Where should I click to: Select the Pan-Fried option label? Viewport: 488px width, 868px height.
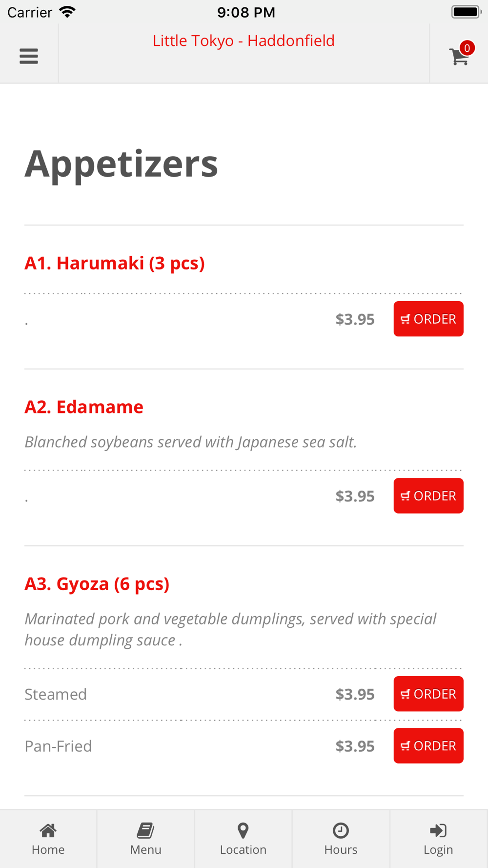pos(58,746)
